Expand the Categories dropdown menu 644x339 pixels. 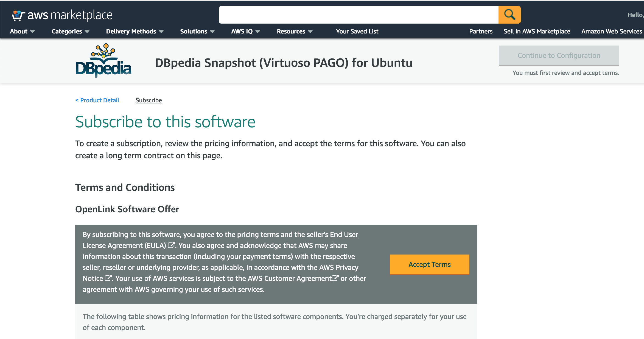[70, 32]
